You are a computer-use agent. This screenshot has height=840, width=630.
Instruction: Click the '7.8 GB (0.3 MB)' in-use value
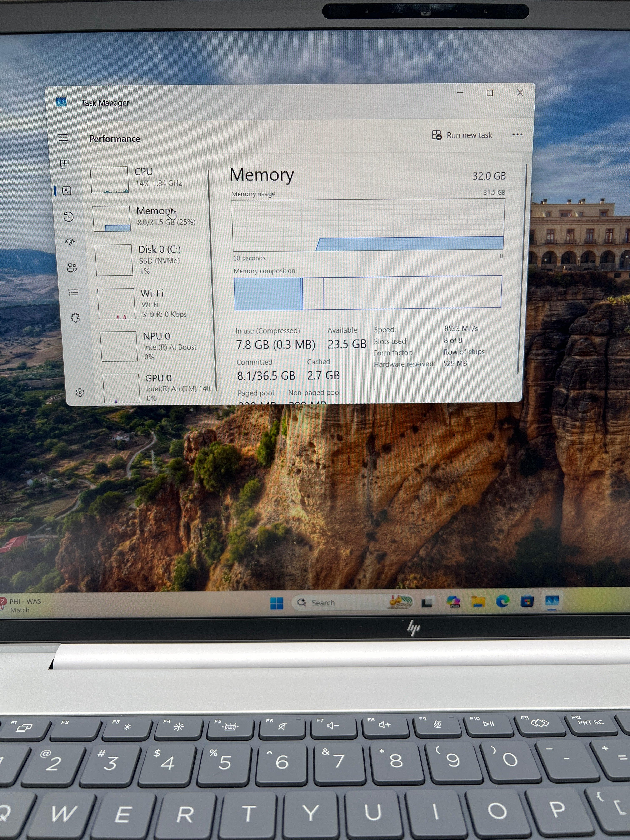pos(276,344)
